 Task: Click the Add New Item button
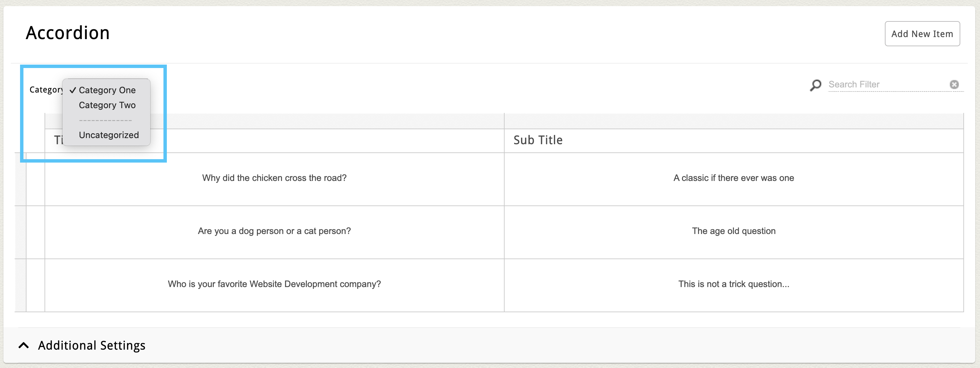[x=922, y=34]
